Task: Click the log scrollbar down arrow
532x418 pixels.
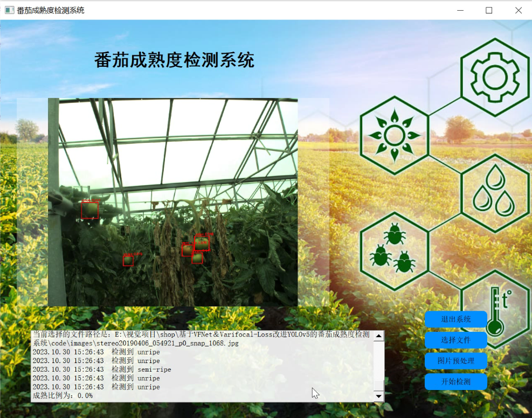Action: [x=378, y=396]
